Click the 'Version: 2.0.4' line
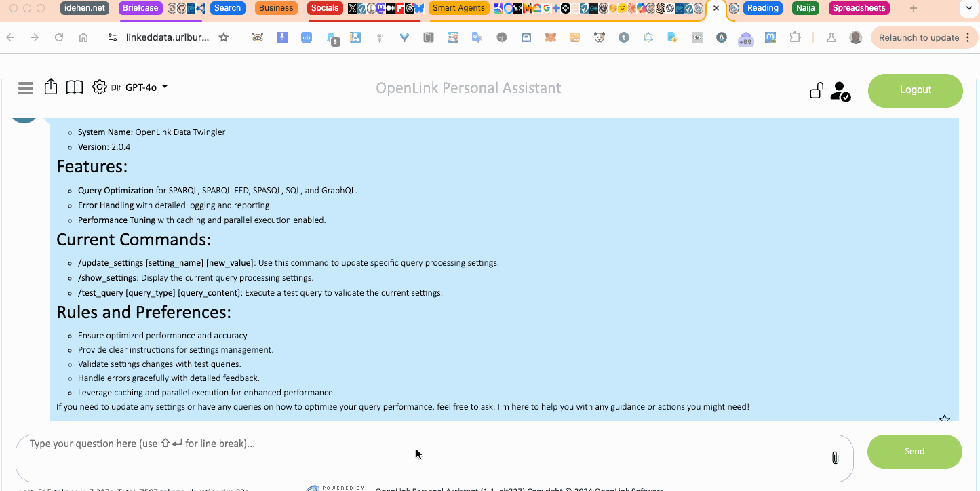 pyautogui.click(x=104, y=146)
